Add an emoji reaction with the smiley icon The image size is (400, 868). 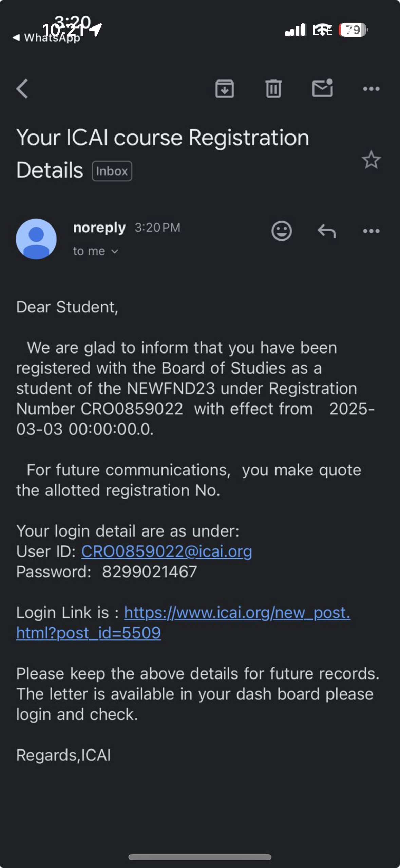[x=282, y=231]
